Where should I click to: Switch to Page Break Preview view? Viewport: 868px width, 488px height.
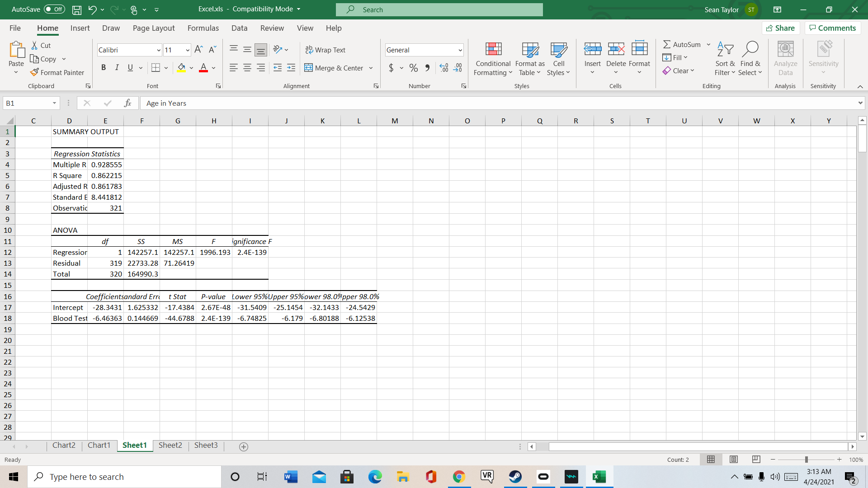pyautogui.click(x=756, y=460)
